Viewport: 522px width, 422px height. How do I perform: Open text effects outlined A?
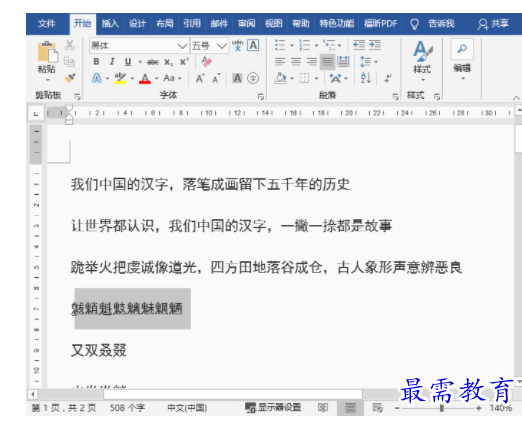pyautogui.click(x=97, y=79)
